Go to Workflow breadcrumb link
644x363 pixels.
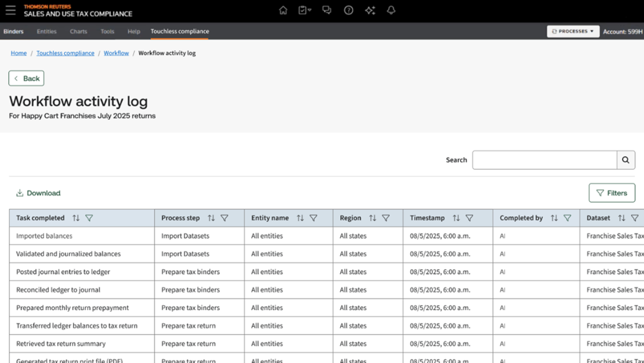[x=116, y=53]
